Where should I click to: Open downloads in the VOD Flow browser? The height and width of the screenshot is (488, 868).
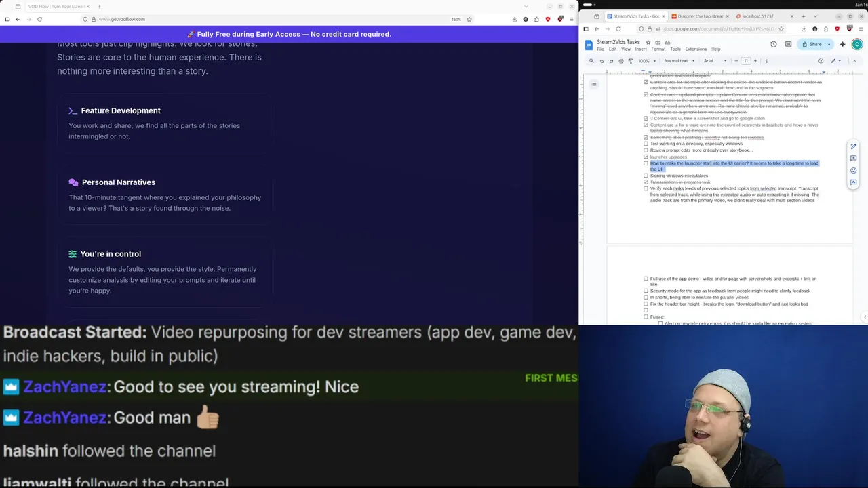pyautogui.click(x=515, y=19)
